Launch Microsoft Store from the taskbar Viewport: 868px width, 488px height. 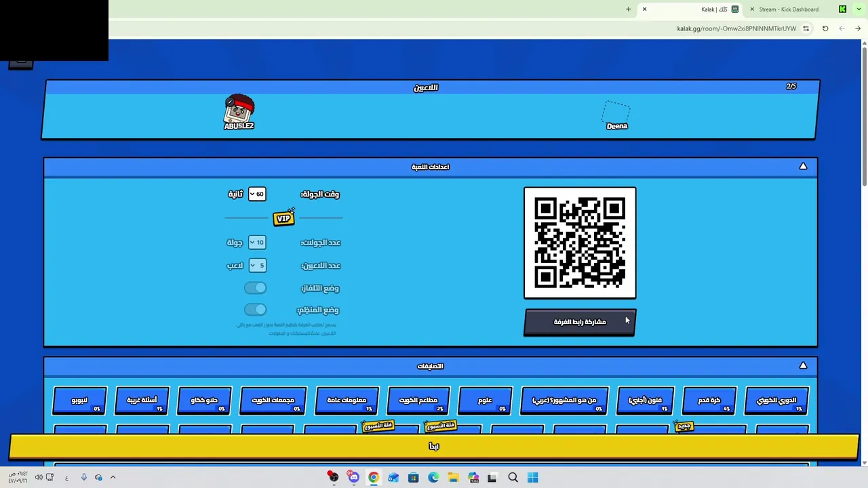click(x=413, y=477)
